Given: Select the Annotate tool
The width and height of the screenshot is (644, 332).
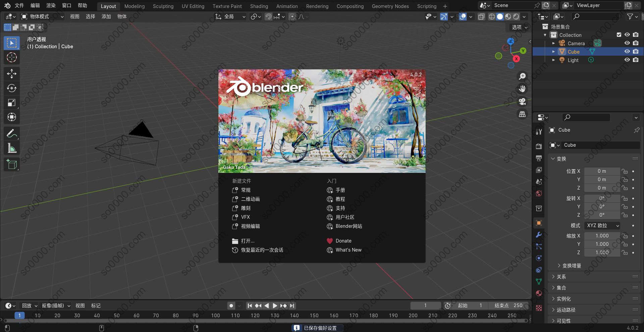Looking at the screenshot, I should click(12, 134).
